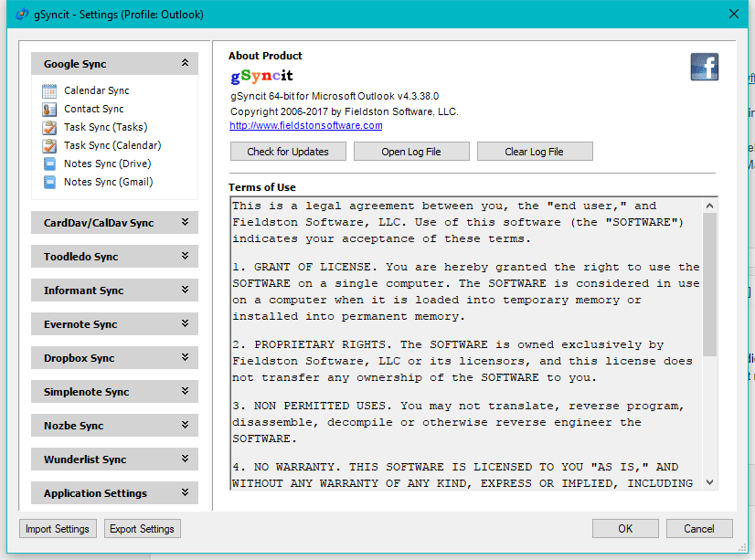Expand the Evernote Sync section
The image size is (755, 560).
(x=114, y=323)
